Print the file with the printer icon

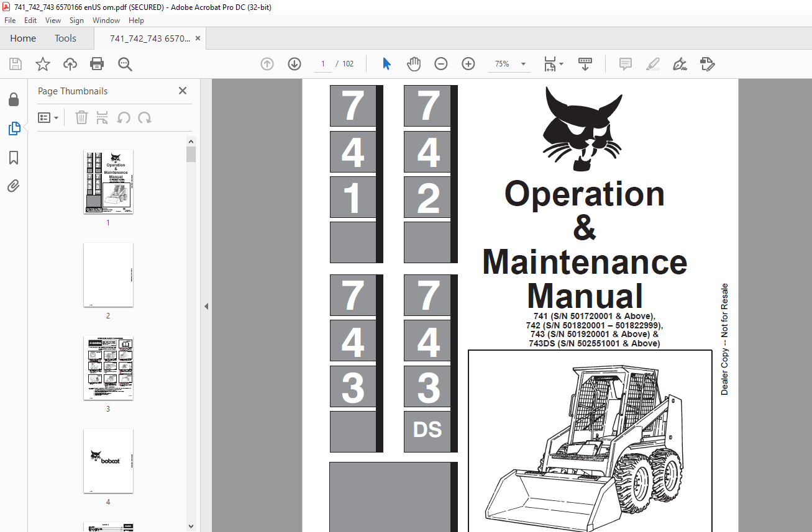(97, 64)
